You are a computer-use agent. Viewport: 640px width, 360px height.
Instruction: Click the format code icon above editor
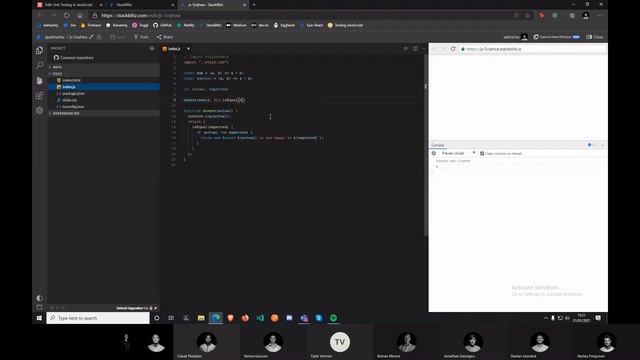click(405, 49)
